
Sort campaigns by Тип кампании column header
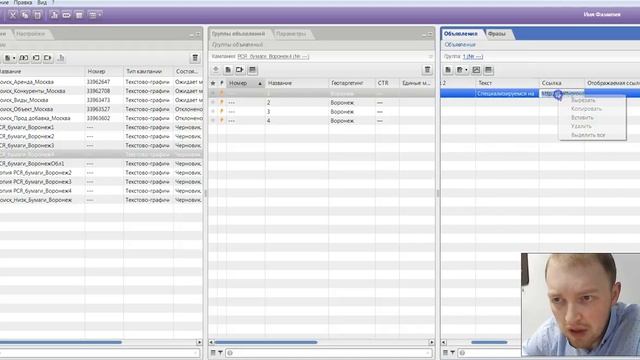coord(148,71)
